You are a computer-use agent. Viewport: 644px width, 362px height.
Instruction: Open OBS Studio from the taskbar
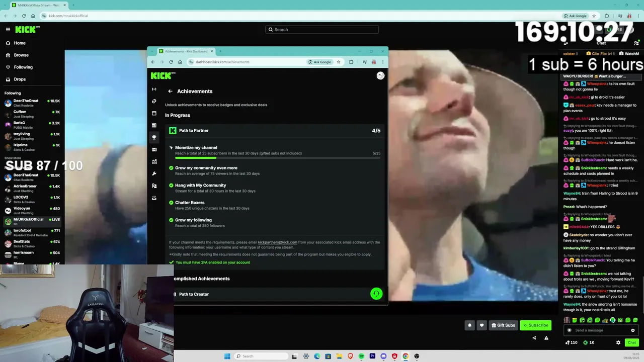[417, 356]
